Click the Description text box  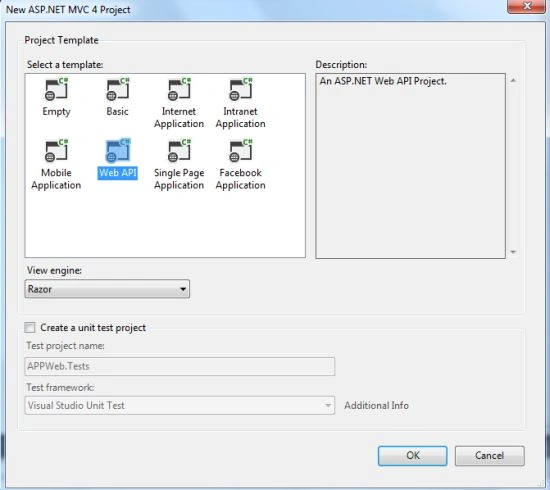410,166
